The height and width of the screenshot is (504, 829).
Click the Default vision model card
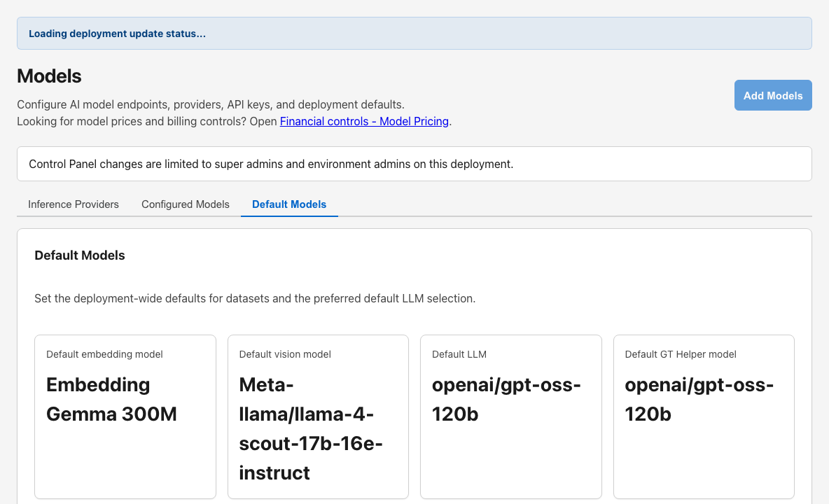pyautogui.click(x=319, y=416)
